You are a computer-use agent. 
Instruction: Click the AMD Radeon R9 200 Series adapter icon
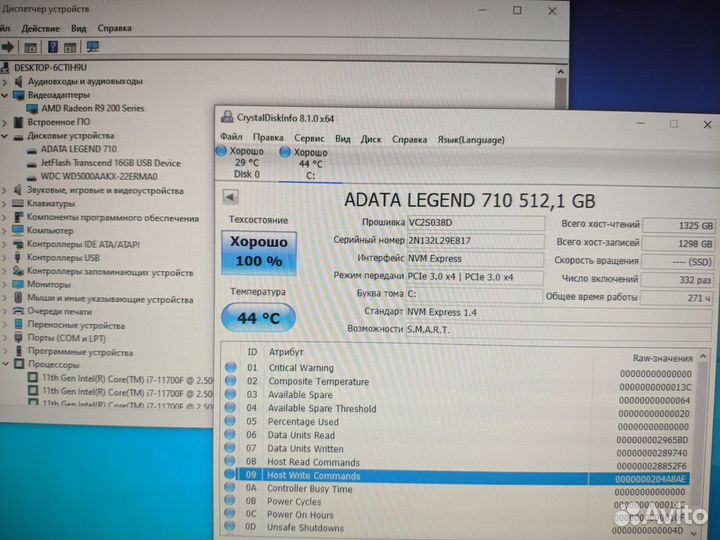[33, 108]
